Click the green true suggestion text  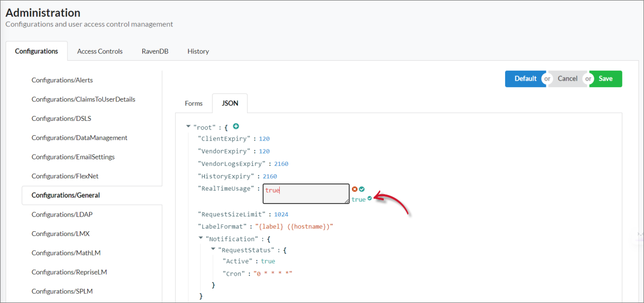pos(358,200)
